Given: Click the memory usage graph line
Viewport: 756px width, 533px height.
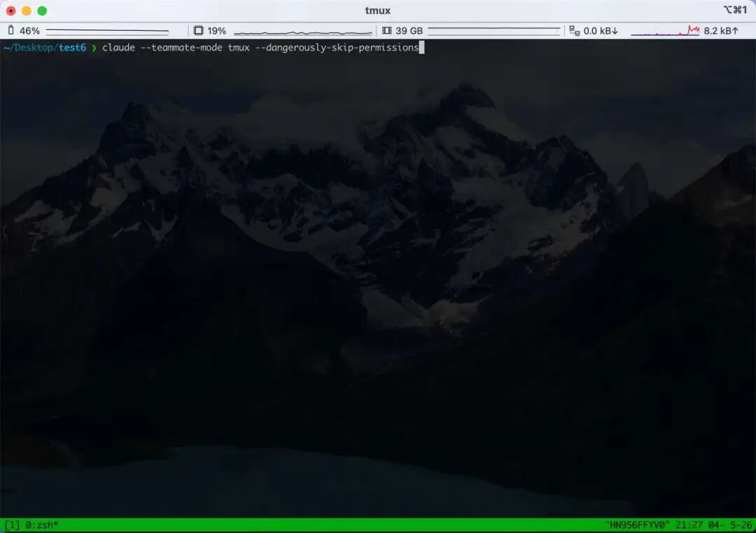Looking at the screenshot, I should (493, 31).
